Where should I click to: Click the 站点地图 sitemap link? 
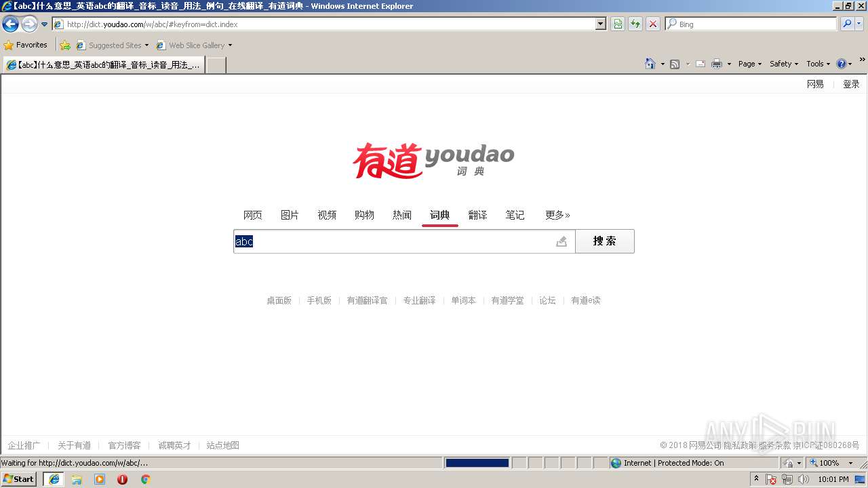pyautogui.click(x=223, y=445)
